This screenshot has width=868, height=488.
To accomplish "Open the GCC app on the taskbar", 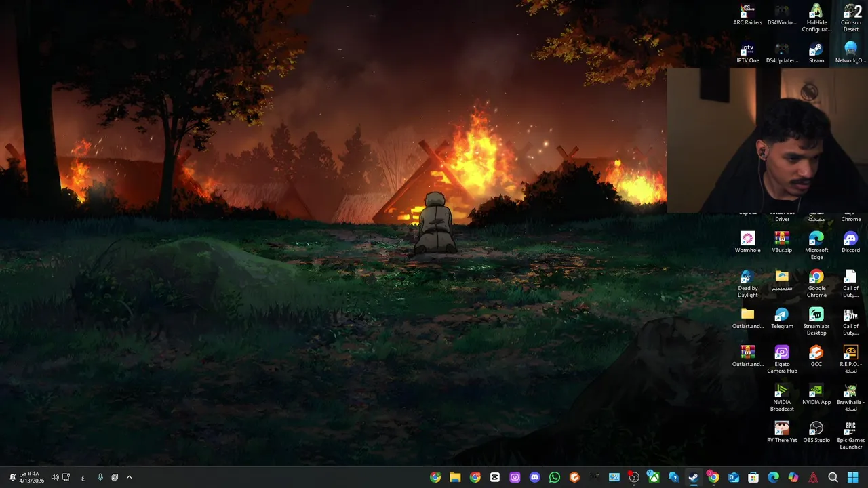I will click(x=574, y=477).
